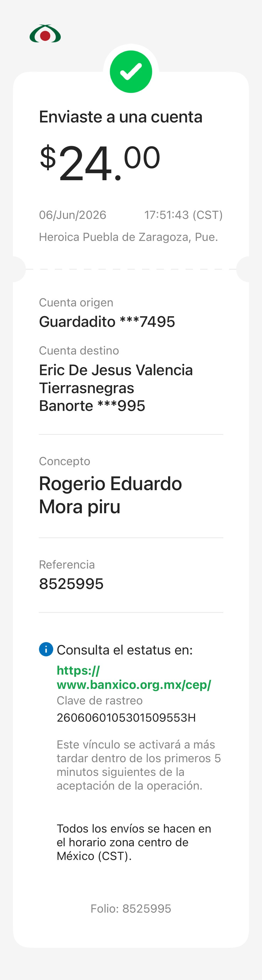The image size is (262, 980).
Task: Open the banxico.org.mx/cep link
Action: point(134,677)
